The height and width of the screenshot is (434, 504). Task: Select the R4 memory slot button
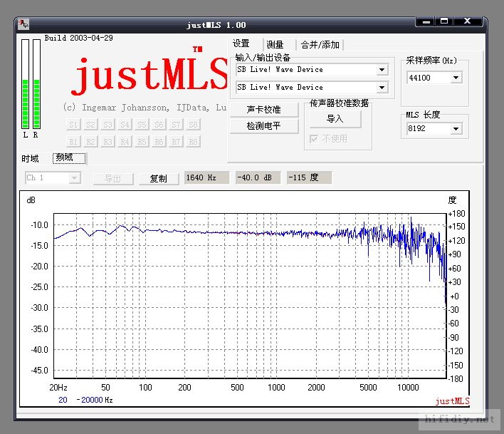[125, 141]
